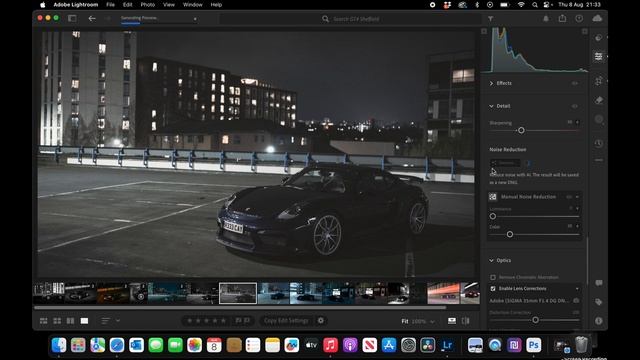Screen dimensions: 640x360
Task: Toggle histogram highlight clipping indicator
Action: coord(584,31)
